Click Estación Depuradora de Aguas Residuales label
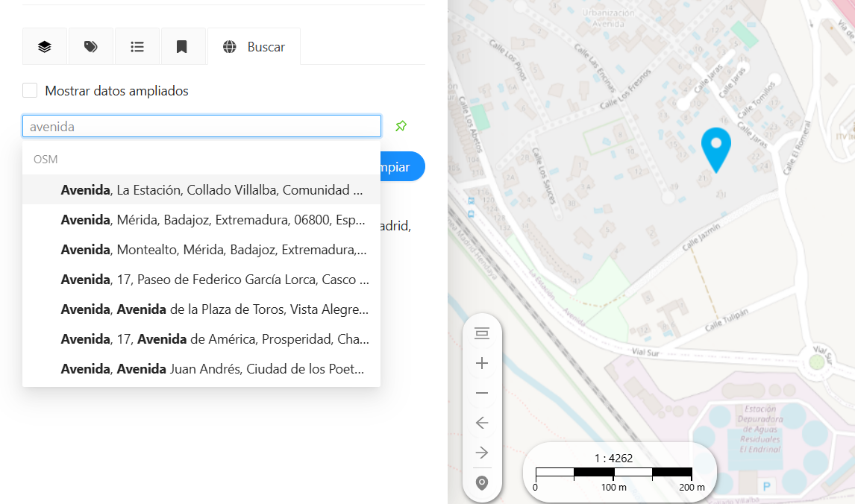The height and width of the screenshot is (504, 855). tap(760, 429)
